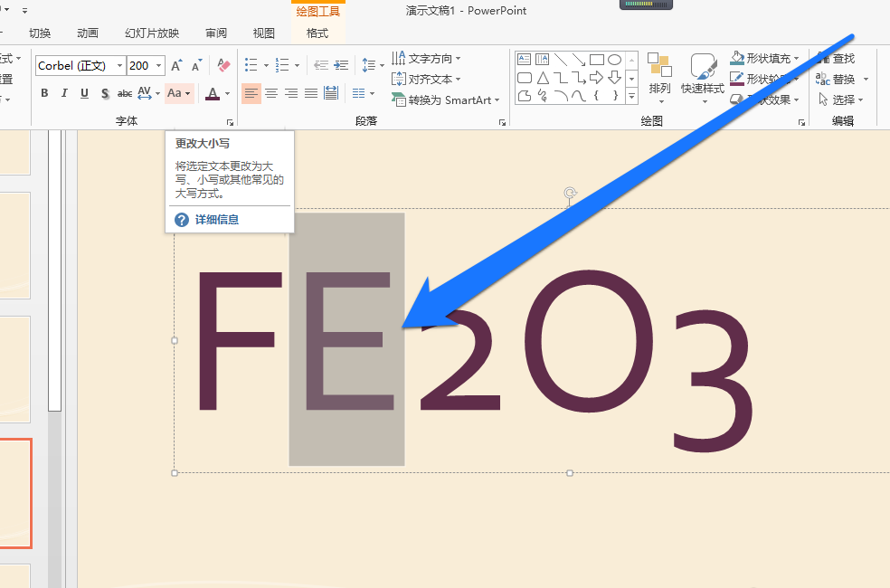
Task: Open the 段落 paragraph dialog launcher
Action: click(x=502, y=122)
